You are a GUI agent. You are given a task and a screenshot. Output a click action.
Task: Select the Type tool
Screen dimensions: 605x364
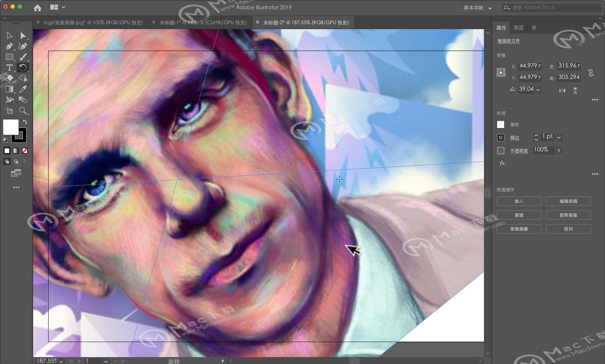(x=9, y=68)
